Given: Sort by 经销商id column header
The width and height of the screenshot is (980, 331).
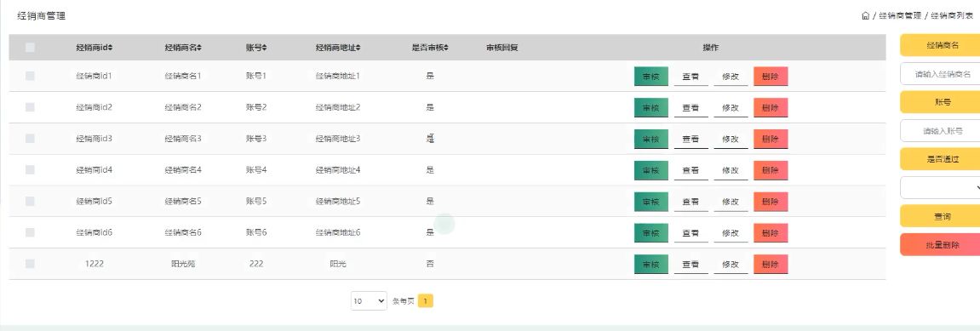Looking at the screenshot, I should pos(95,48).
